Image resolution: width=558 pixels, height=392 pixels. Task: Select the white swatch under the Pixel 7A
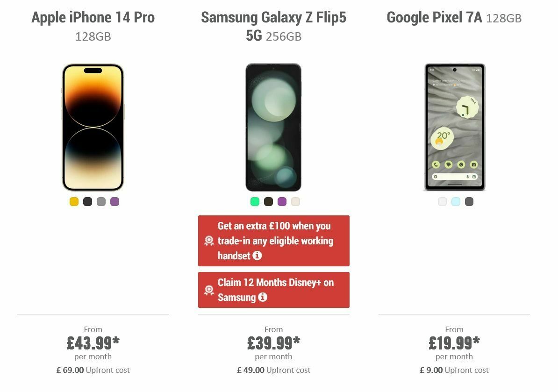(442, 201)
